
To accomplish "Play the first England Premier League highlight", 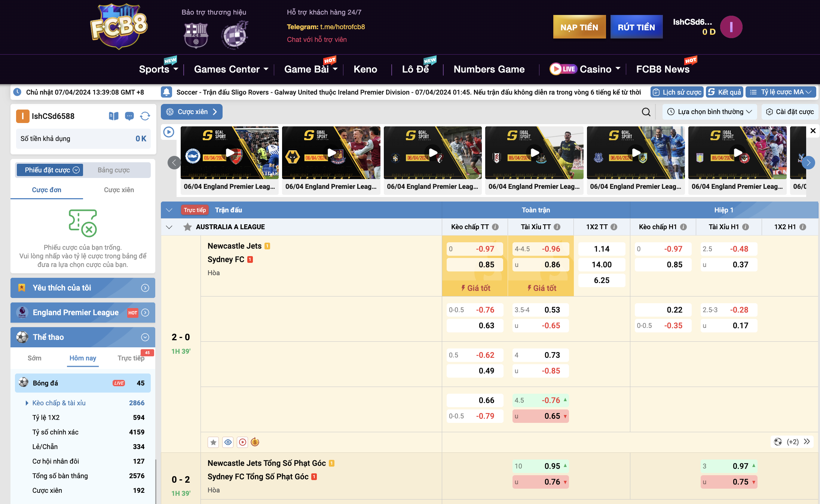I will tap(230, 153).
